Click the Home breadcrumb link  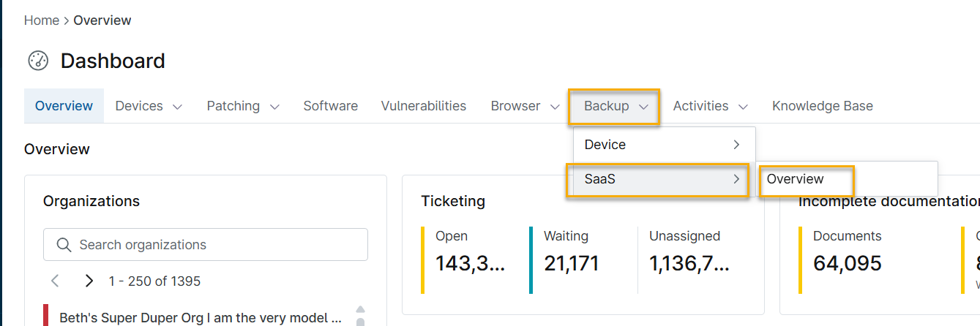pos(41,20)
